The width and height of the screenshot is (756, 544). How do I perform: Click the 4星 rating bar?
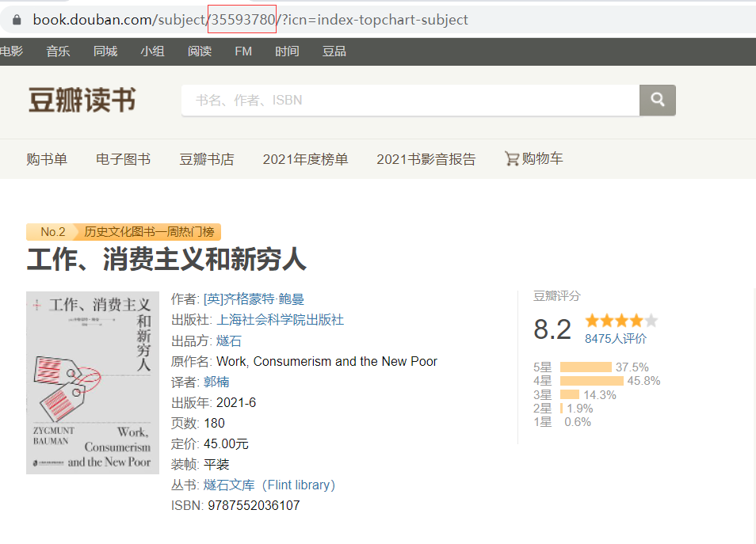[x=592, y=381]
